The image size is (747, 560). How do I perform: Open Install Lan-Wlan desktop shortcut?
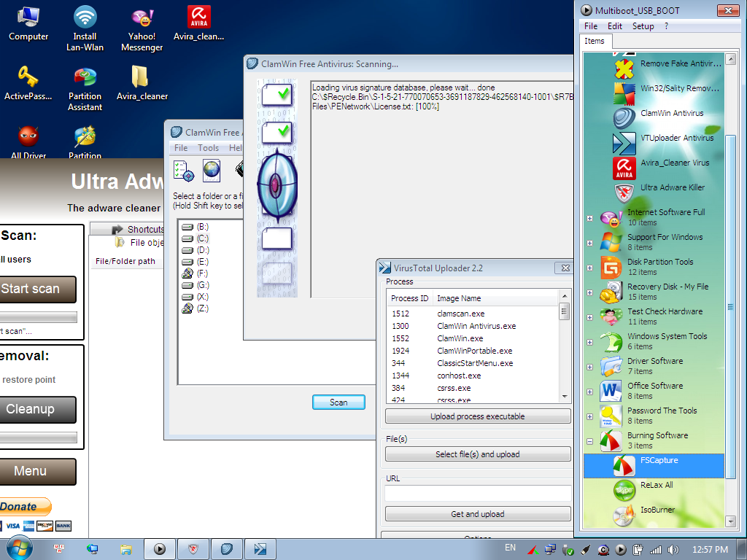click(x=85, y=28)
